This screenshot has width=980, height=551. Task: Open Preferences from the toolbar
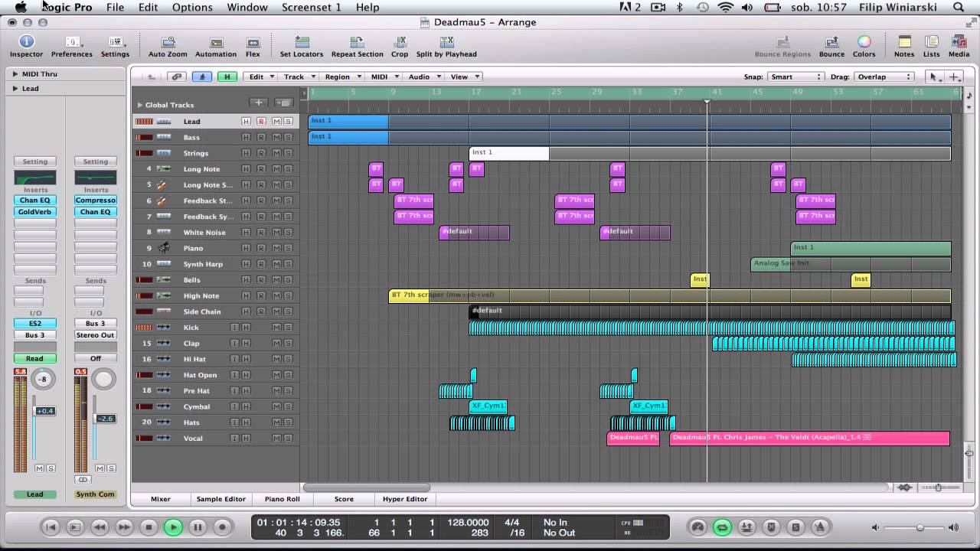tap(72, 42)
